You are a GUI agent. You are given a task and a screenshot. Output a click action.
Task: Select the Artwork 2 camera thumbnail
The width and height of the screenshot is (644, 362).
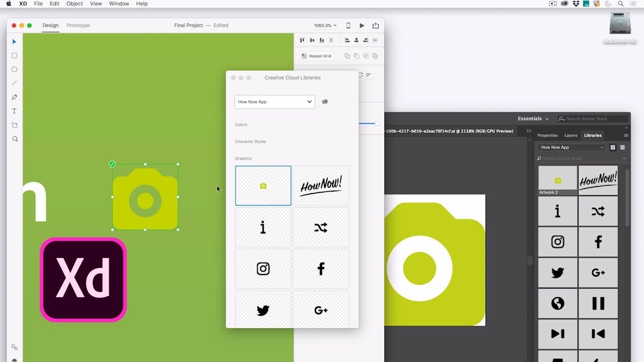(557, 178)
